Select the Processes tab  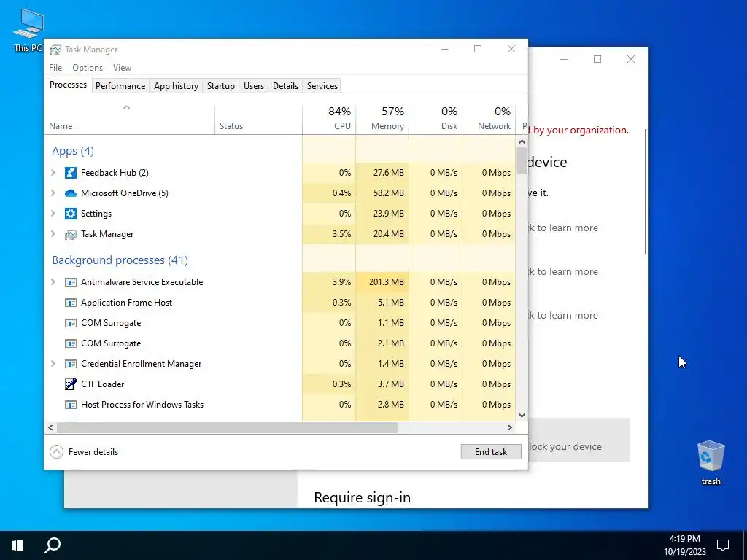pyautogui.click(x=68, y=85)
